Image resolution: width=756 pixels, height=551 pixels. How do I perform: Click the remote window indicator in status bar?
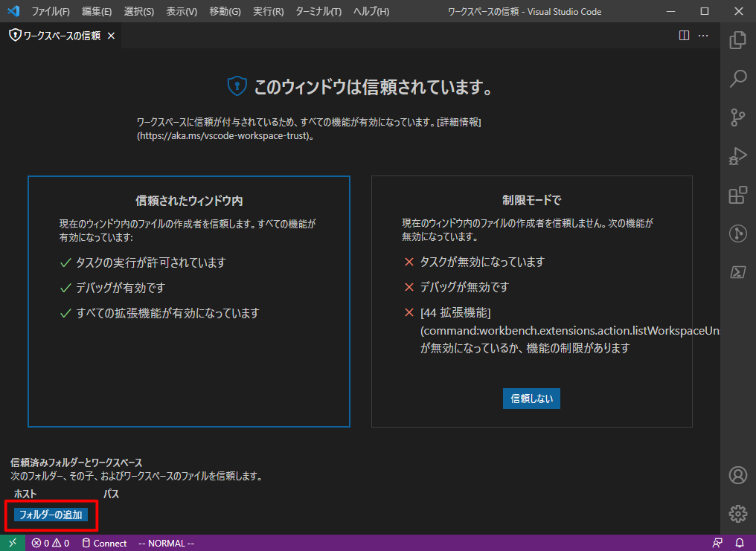(x=13, y=543)
